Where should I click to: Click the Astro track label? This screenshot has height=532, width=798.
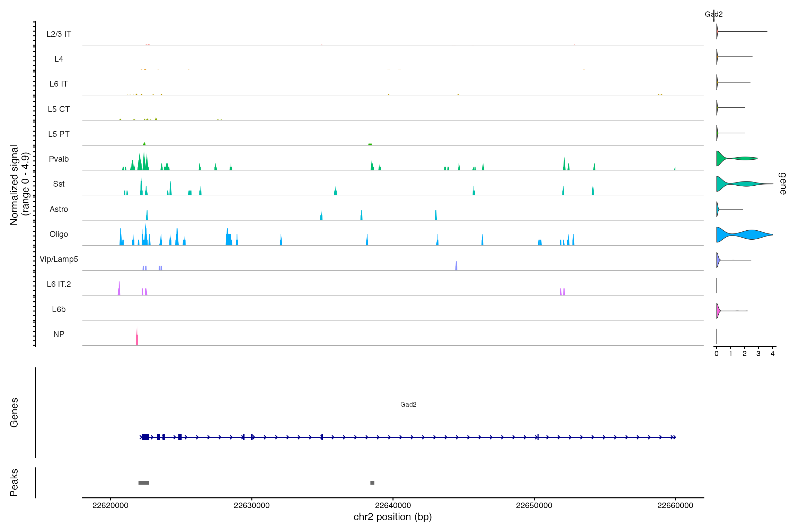tap(59, 209)
